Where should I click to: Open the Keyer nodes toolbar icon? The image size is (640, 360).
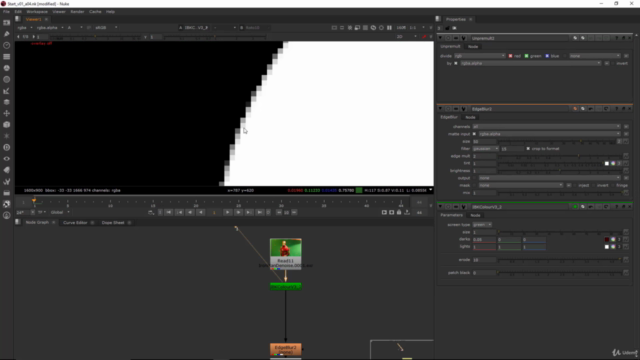click(7, 91)
